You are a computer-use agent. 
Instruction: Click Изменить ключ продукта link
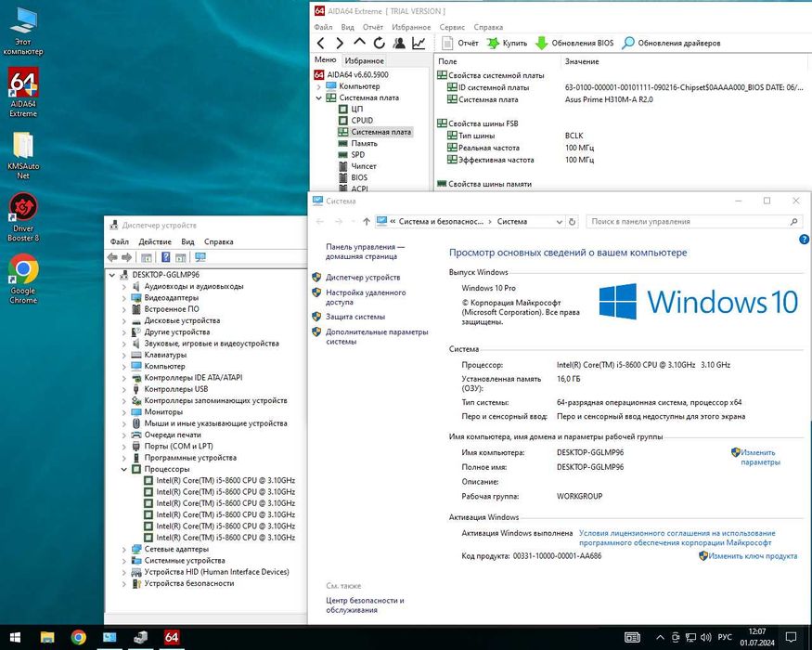pyautogui.click(x=753, y=555)
